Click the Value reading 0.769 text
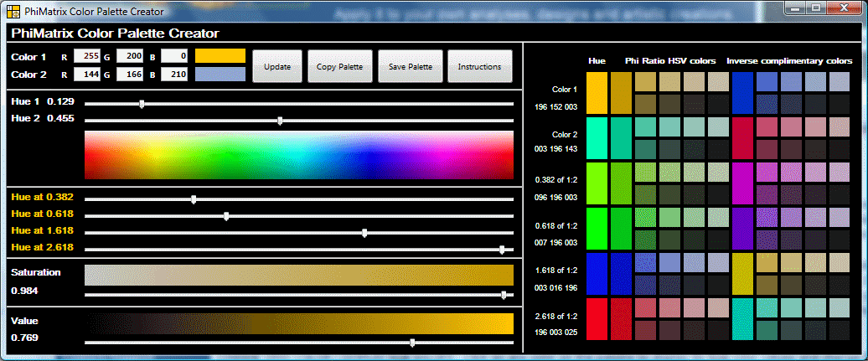The image size is (868, 361). [x=25, y=338]
